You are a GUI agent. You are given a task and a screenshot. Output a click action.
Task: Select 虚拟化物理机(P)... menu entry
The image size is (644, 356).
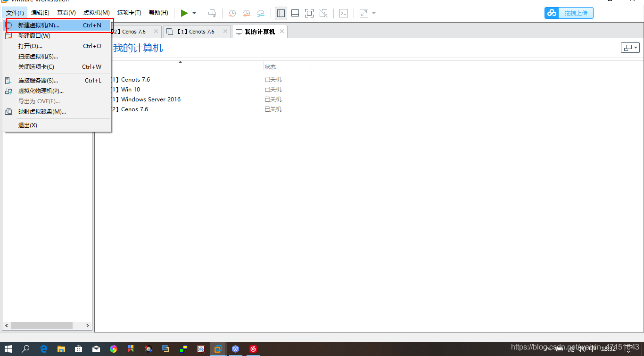pos(57,91)
